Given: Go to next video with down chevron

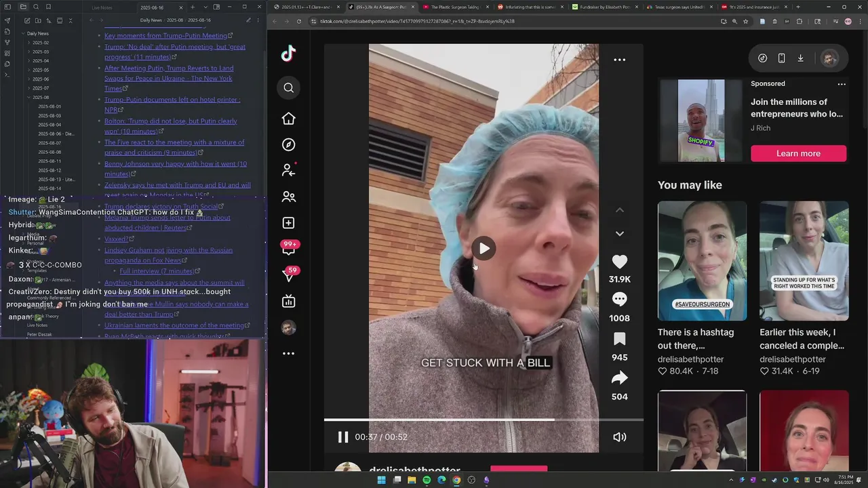Looking at the screenshot, I should [619, 233].
